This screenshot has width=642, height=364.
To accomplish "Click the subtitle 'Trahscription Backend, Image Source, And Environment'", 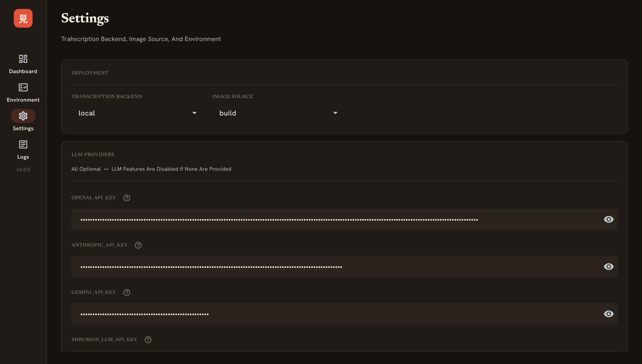I will [141, 39].
